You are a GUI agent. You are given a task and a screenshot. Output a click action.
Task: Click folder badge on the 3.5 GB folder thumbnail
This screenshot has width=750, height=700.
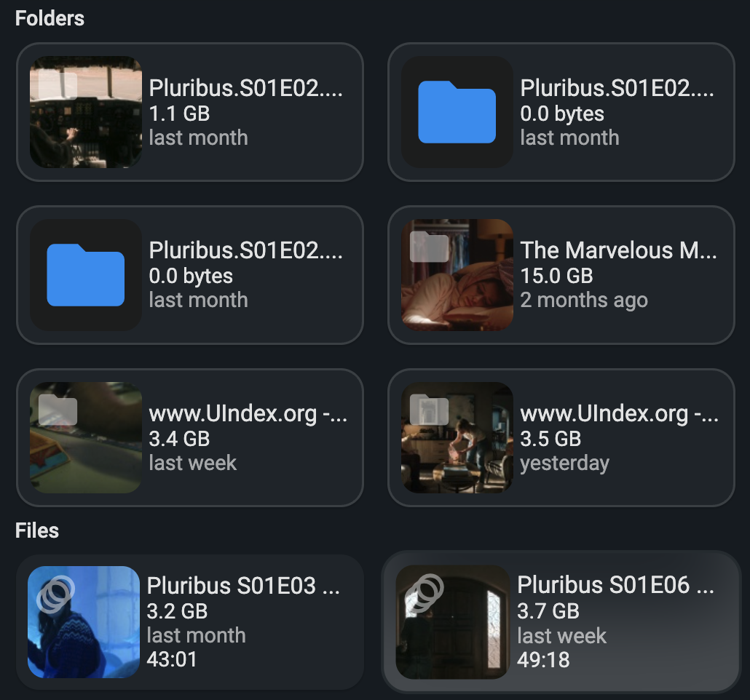coord(429,410)
